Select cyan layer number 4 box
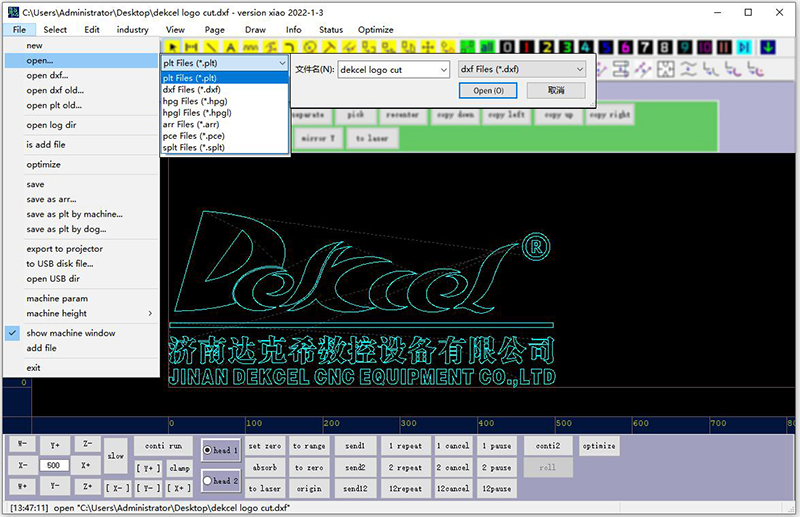The width and height of the screenshot is (800, 517). [x=586, y=47]
